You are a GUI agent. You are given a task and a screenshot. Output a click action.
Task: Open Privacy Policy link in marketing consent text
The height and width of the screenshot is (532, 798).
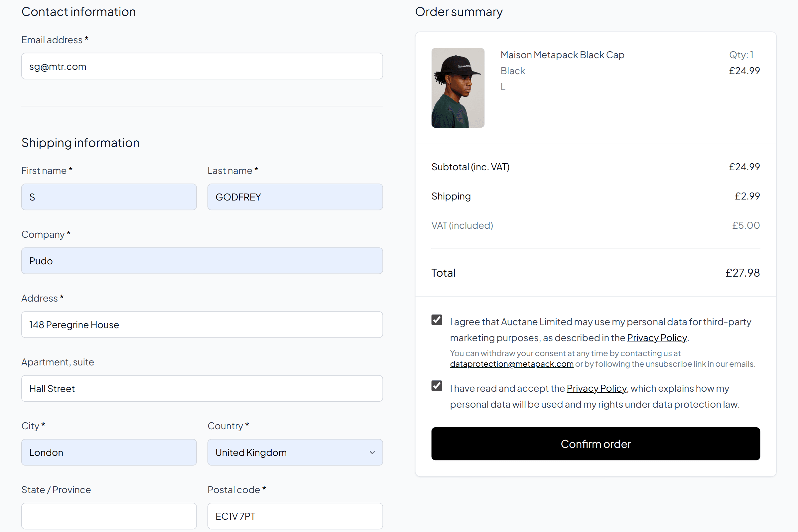click(x=656, y=338)
